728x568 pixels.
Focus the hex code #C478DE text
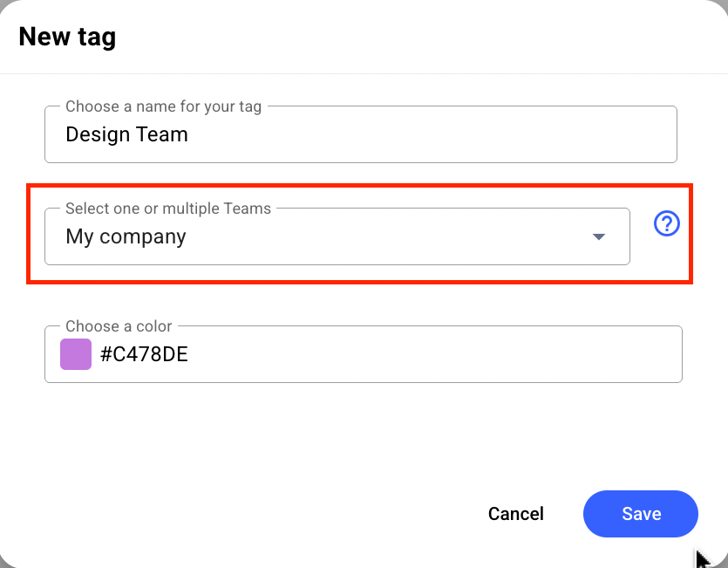click(x=144, y=354)
